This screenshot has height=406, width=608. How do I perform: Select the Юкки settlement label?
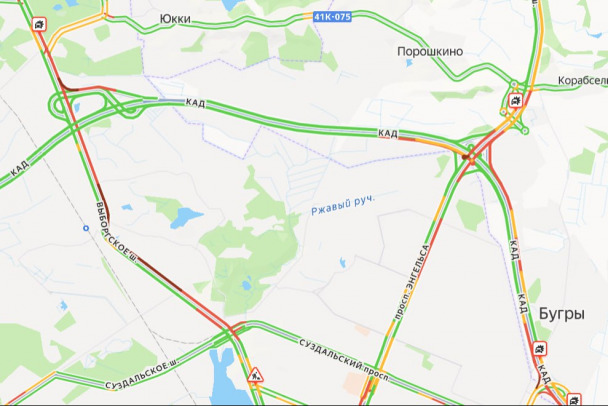point(175,19)
